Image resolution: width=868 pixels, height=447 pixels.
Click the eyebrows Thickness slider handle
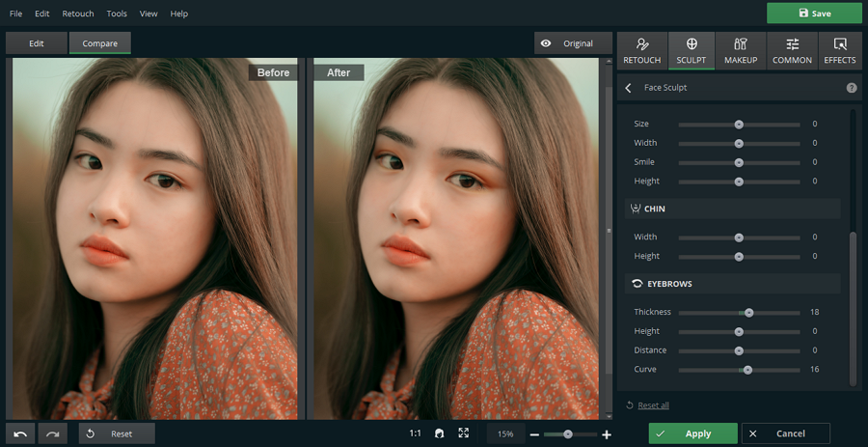pyautogui.click(x=749, y=313)
